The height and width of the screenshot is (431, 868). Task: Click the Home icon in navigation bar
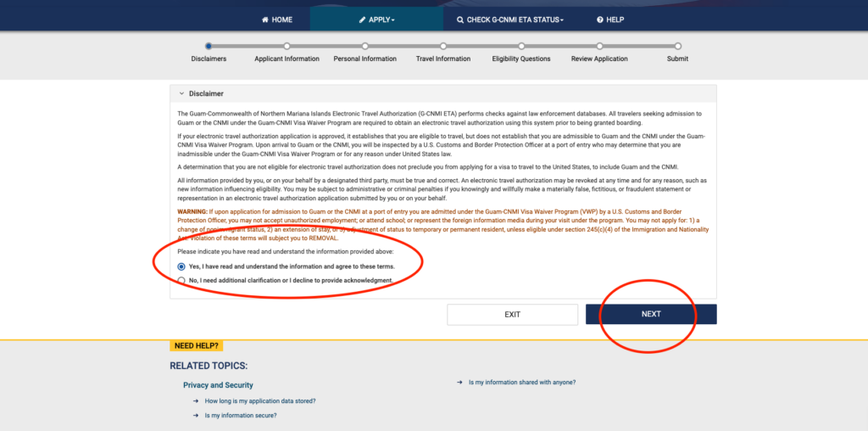pyautogui.click(x=265, y=20)
